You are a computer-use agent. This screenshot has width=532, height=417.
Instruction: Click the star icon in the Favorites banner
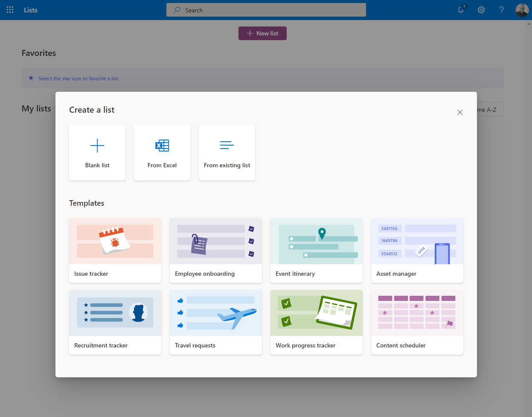click(31, 78)
